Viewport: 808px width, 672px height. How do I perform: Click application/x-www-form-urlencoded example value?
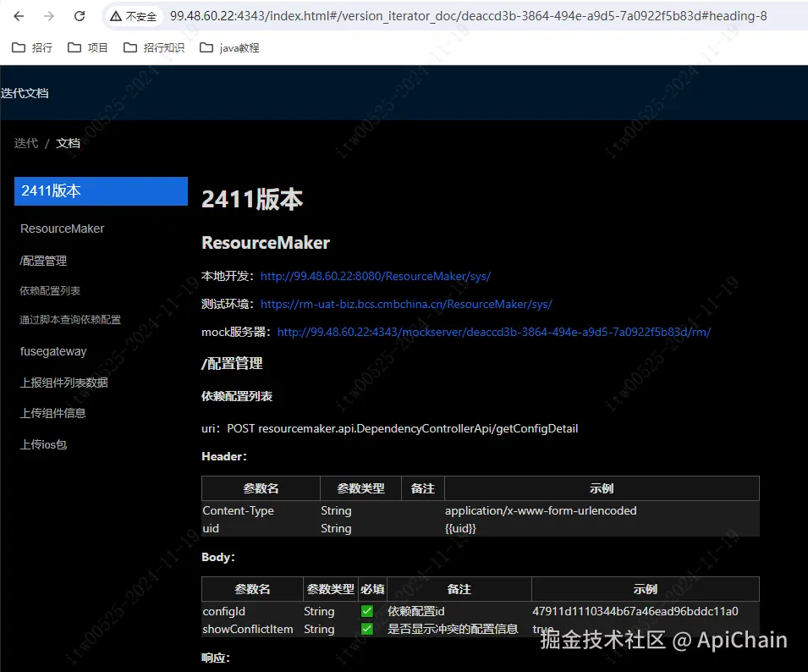pyautogui.click(x=541, y=510)
